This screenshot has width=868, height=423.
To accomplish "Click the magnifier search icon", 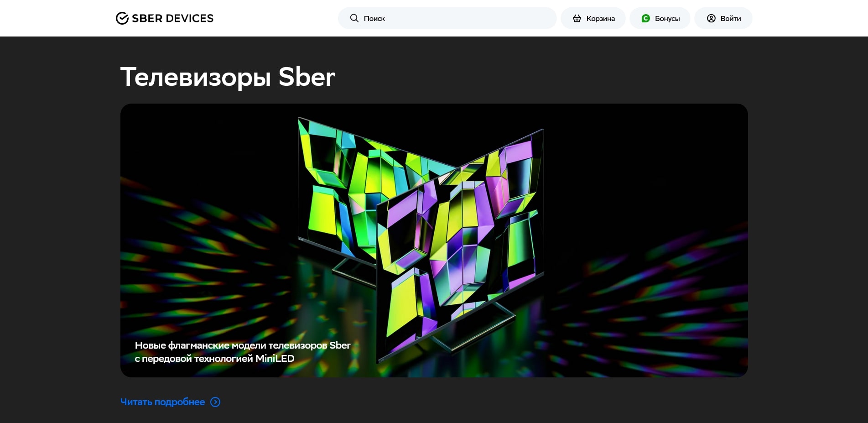I will (x=354, y=18).
